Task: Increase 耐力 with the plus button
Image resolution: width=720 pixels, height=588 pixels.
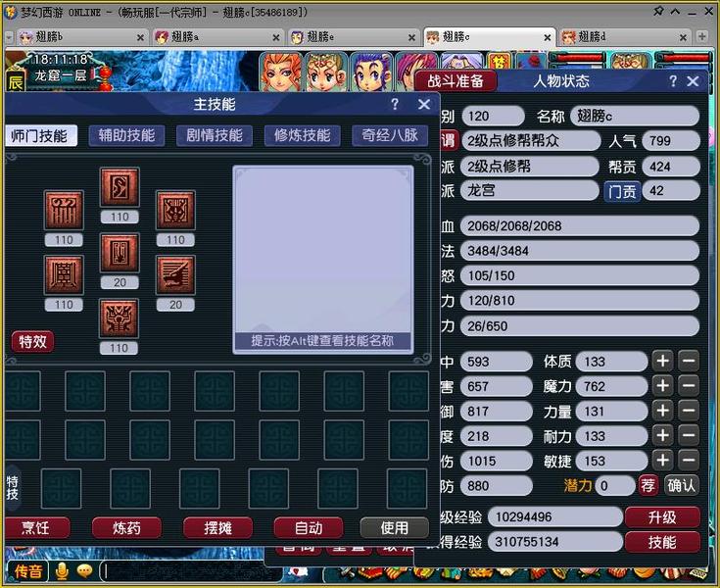Action: coord(662,435)
